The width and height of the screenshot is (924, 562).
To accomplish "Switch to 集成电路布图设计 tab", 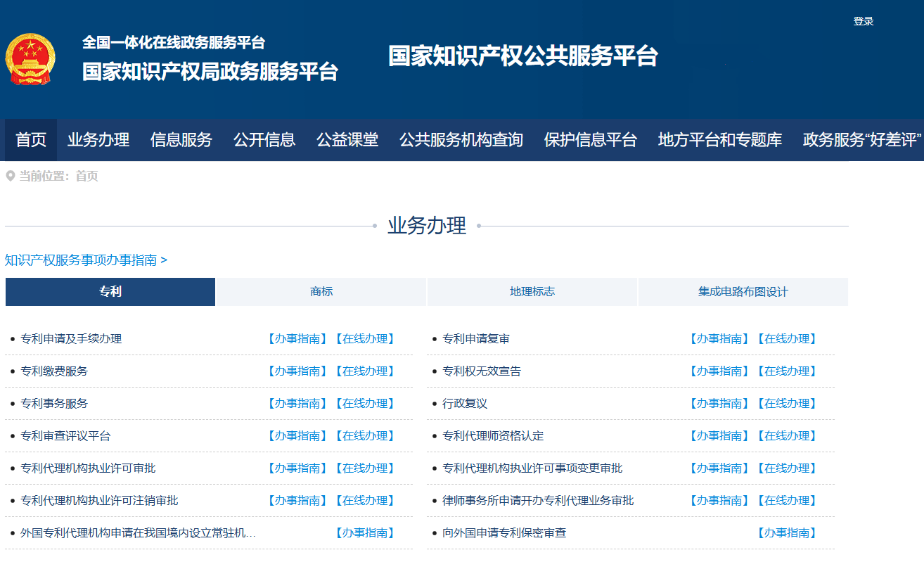I will click(x=743, y=291).
